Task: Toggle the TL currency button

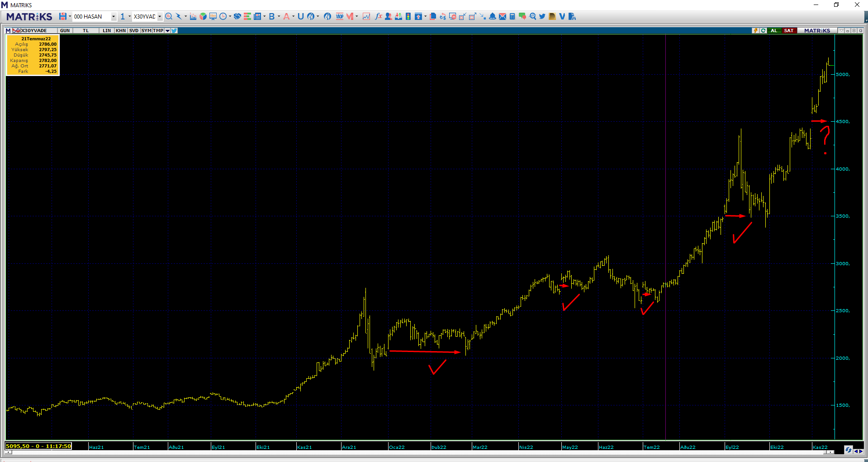Action: click(x=86, y=31)
